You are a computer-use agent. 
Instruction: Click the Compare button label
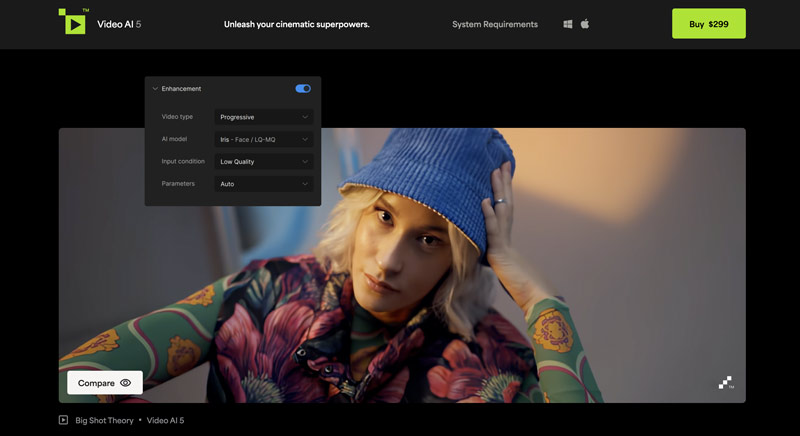(x=96, y=383)
